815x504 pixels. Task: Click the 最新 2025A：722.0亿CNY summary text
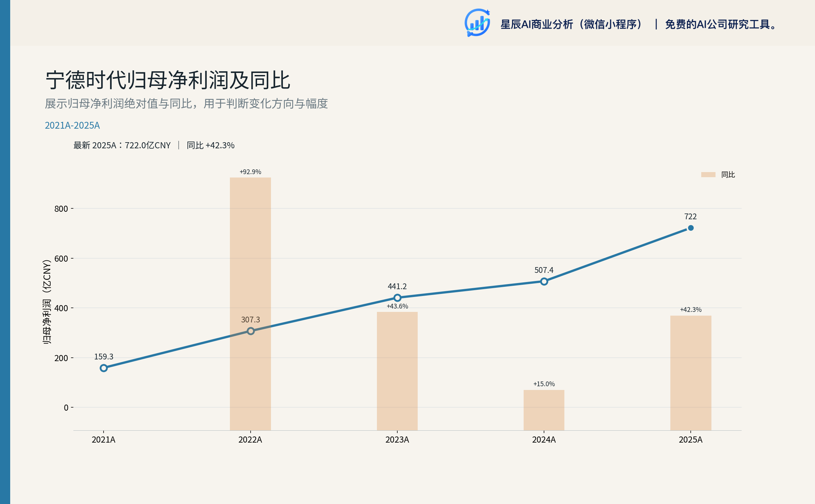pos(122,145)
